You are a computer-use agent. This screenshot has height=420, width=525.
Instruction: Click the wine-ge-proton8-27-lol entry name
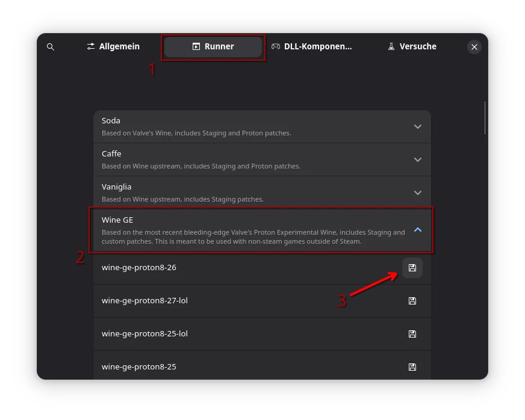[144, 301]
